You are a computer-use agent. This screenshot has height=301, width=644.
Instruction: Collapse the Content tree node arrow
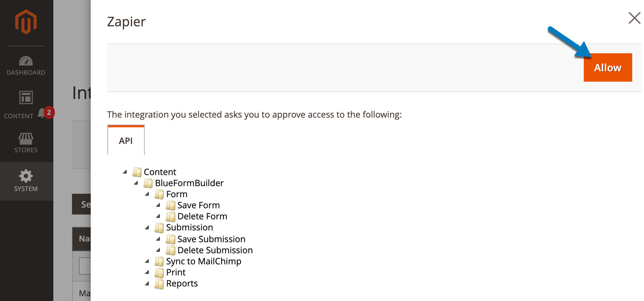125,172
